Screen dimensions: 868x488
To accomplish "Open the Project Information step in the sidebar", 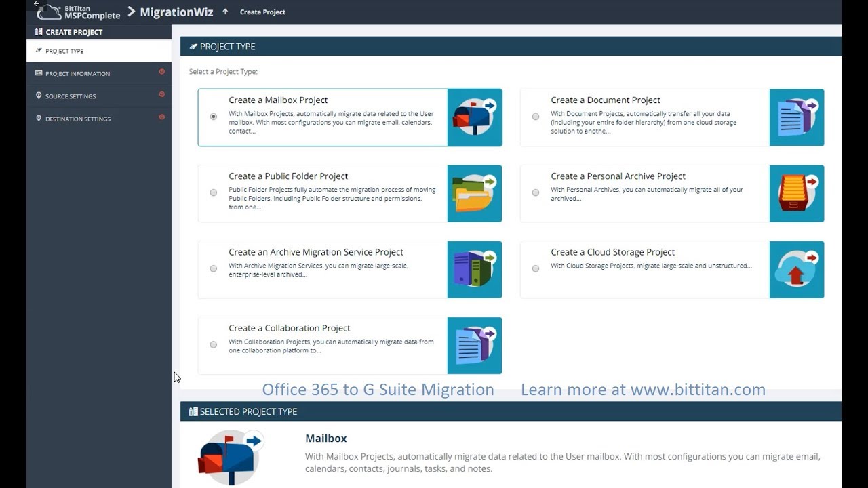I will (x=99, y=73).
